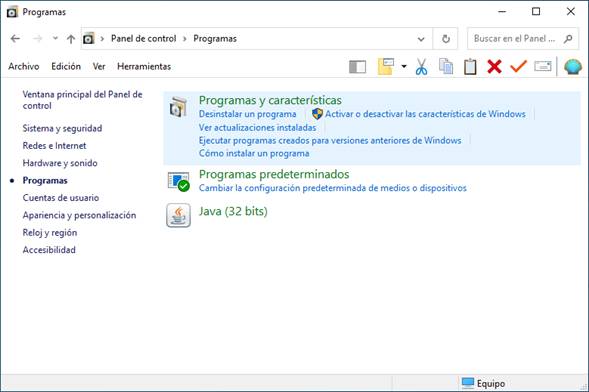Go up one level with the Up arrow
Viewport: 589px width, 392px height.
coord(71,39)
